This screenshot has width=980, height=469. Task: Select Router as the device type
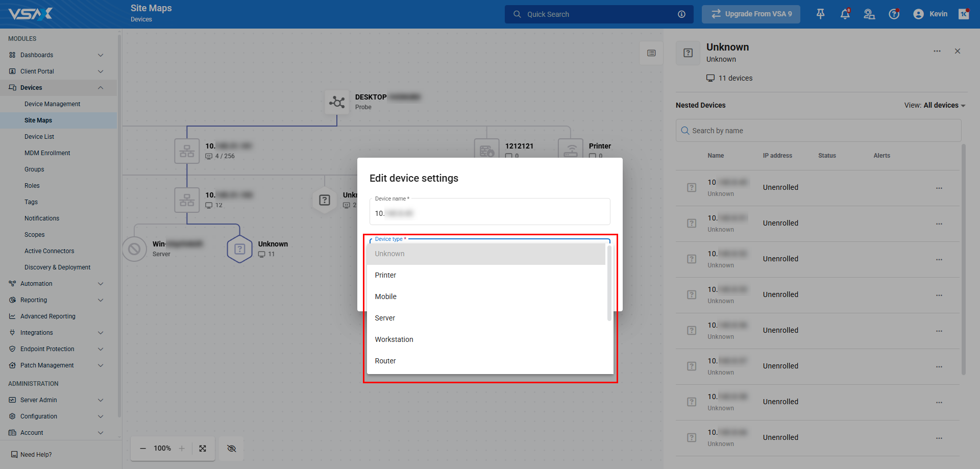click(385, 361)
